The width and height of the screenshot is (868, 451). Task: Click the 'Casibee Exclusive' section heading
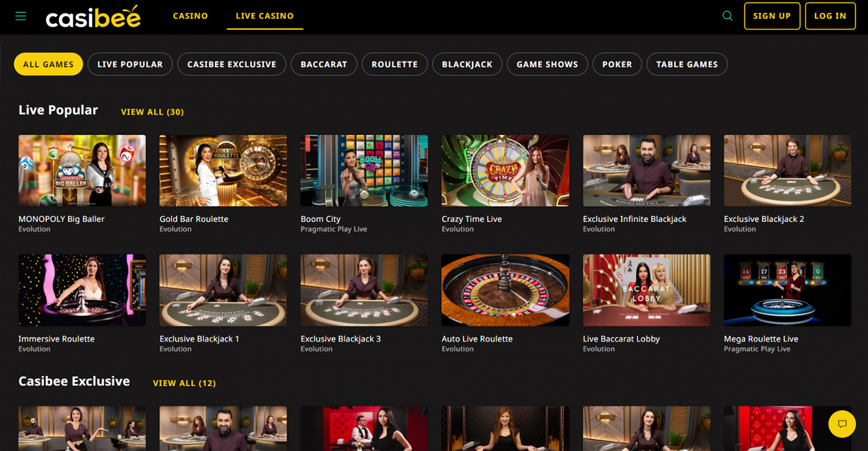coord(74,382)
